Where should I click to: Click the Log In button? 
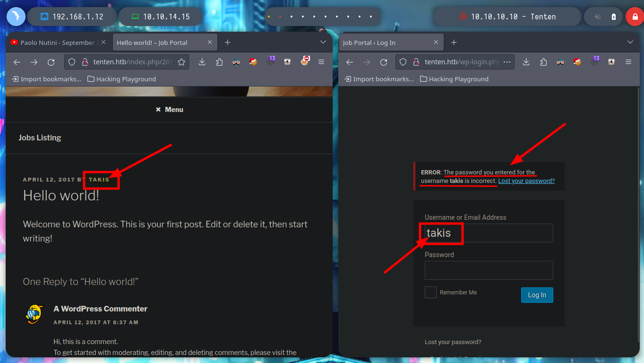(x=537, y=295)
